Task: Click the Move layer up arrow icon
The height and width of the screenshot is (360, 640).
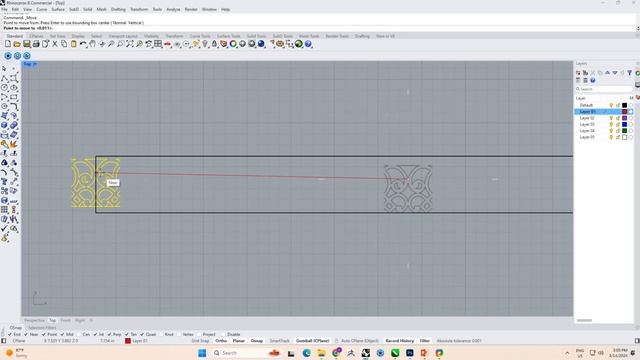Action: click(x=607, y=73)
